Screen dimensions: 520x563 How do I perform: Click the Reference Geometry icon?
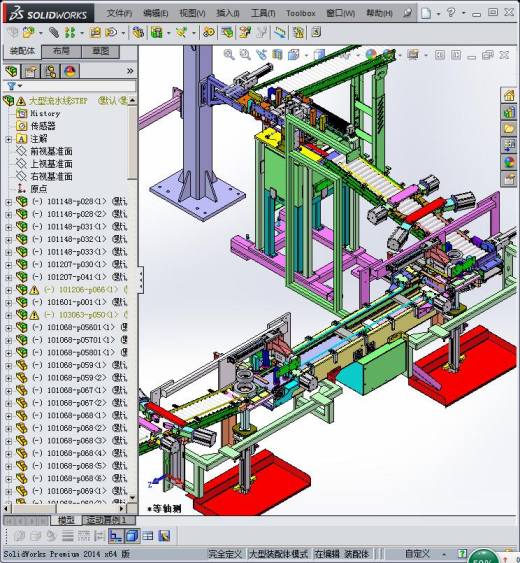point(181,33)
